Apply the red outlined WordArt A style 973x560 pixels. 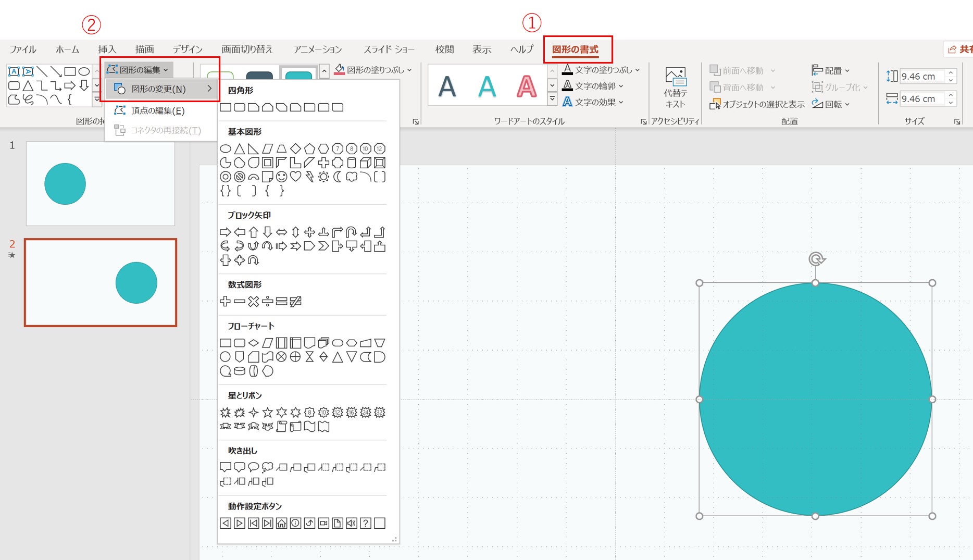click(x=526, y=86)
